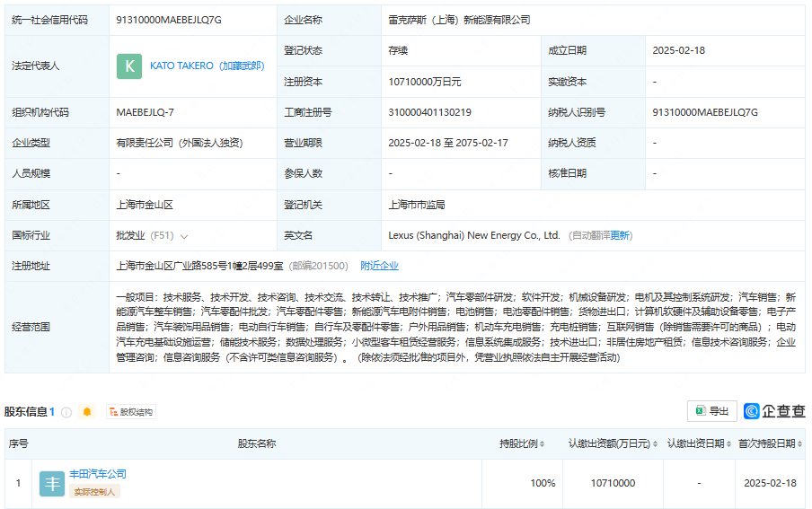Viewport: 812px width, 509px height.
Task: Open the 丰田汽车公司 shareholder link
Action: (x=98, y=474)
